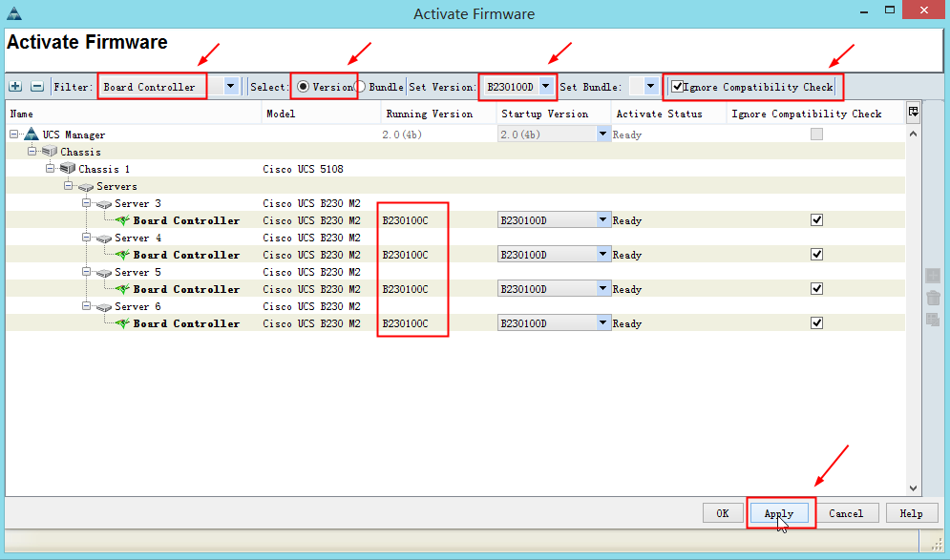The image size is (950, 560).
Task: Sort by the Model column header
Action: (321, 114)
